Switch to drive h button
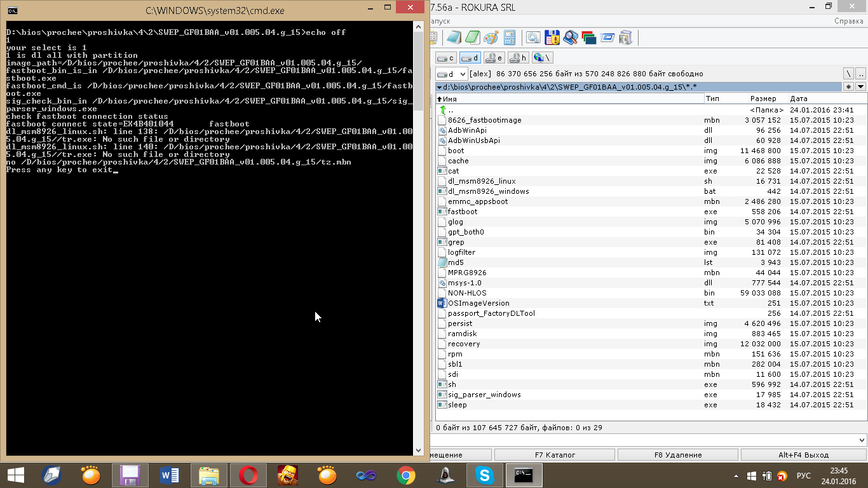The image size is (868, 488). tap(518, 58)
